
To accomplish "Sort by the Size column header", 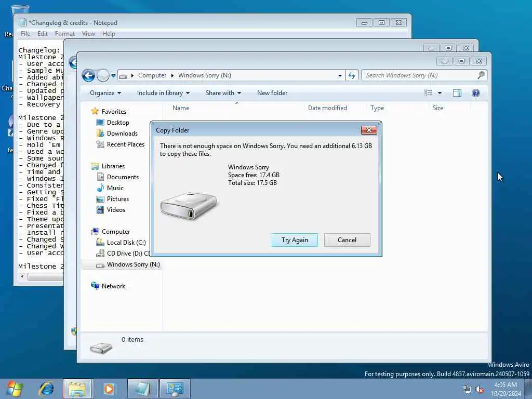I will coord(437,108).
